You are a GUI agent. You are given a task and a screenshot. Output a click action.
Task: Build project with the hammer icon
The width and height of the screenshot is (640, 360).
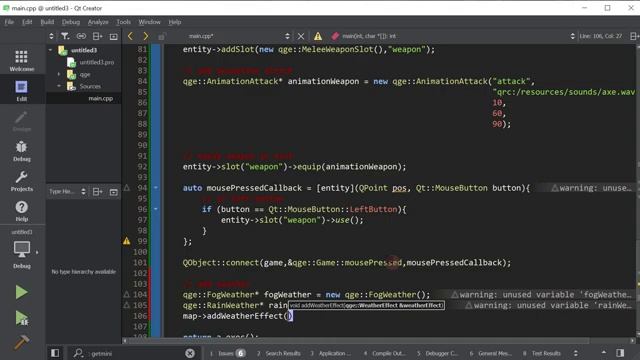22,342
